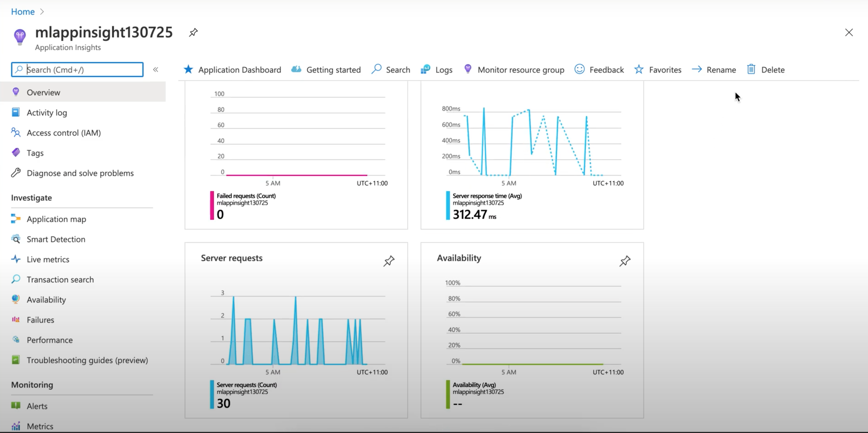Click the Feedback smiley icon
This screenshot has width=868, height=433.
[x=579, y=69]
